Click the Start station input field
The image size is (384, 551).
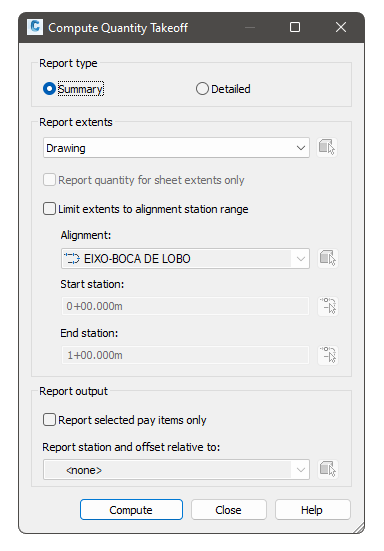[185, 306]
